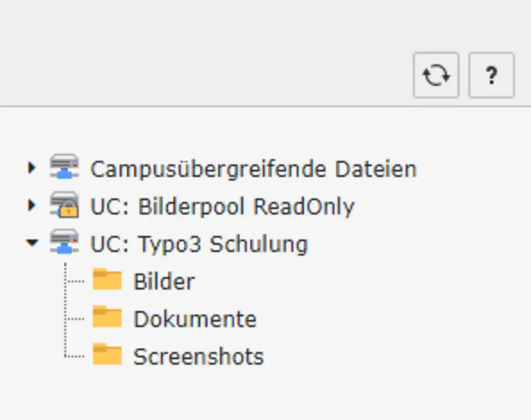The height and width of the screenshot is (420, 531).
Task: Click the Dokumente folder icon
Action: [107, 317]
